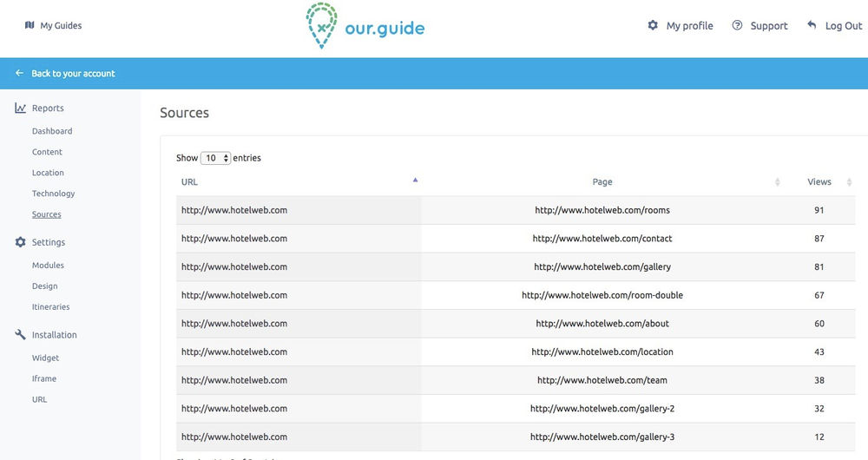Click the Installation wrench icon in sidebar

[21, 334]
